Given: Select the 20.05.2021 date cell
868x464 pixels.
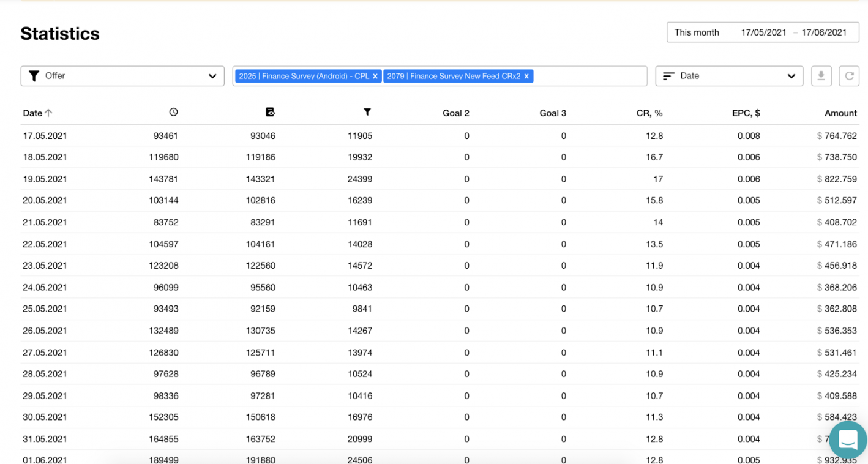Looking at the screenshot, I should [45, 200].
